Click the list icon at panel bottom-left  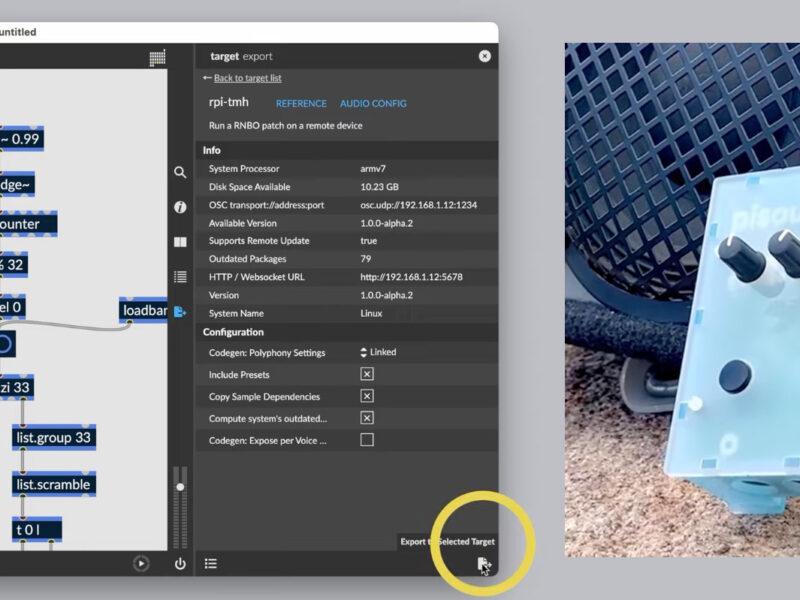point(211,564)
